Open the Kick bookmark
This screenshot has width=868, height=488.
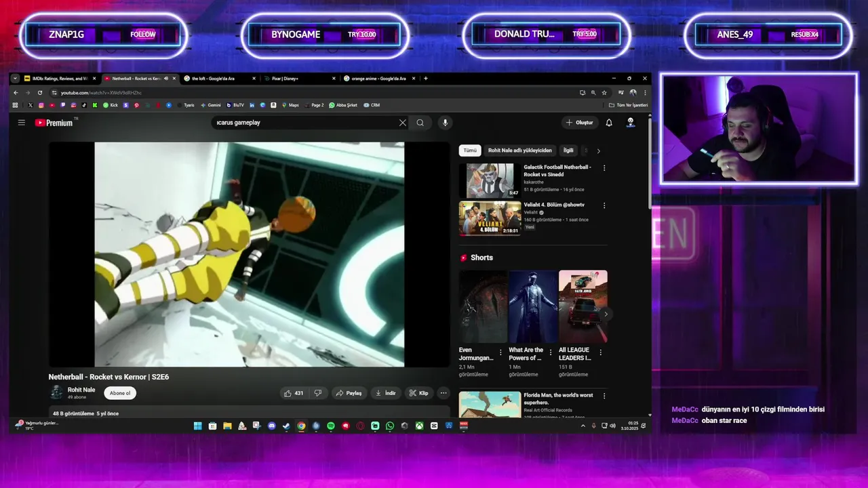tap(110, 105)
